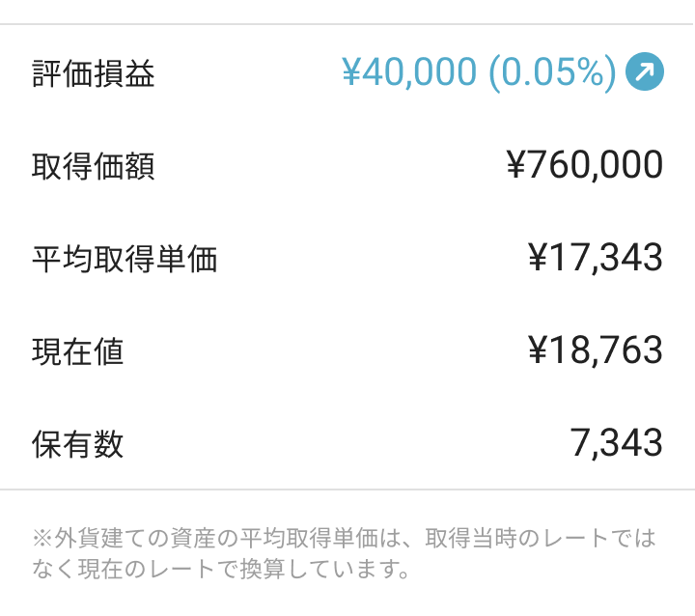Click the 7,343 holdings quantity

pos(616,444)
